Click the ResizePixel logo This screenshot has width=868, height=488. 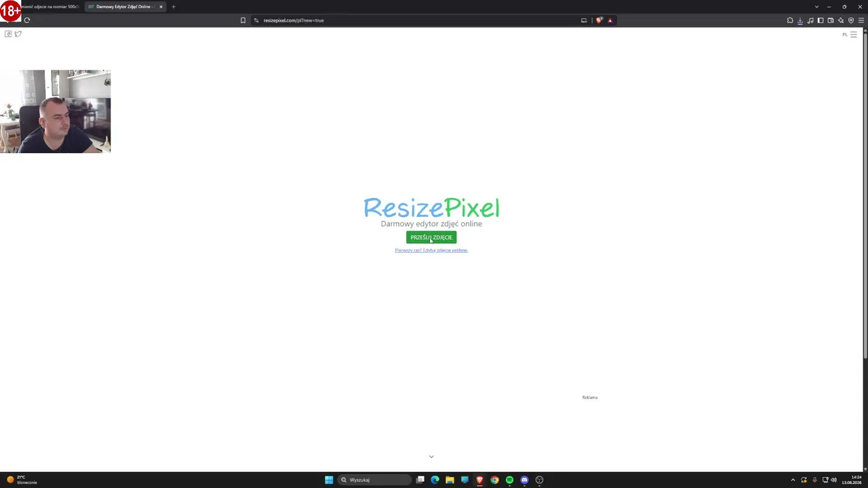click(x=431, y=207)
